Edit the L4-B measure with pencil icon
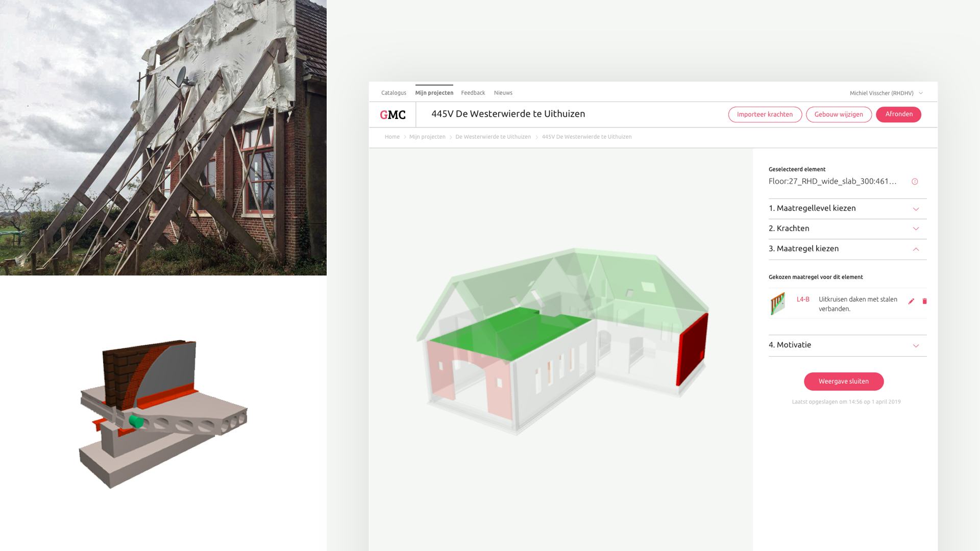The height and width of the screenshot is (551, 980). (x=911, y=302)
